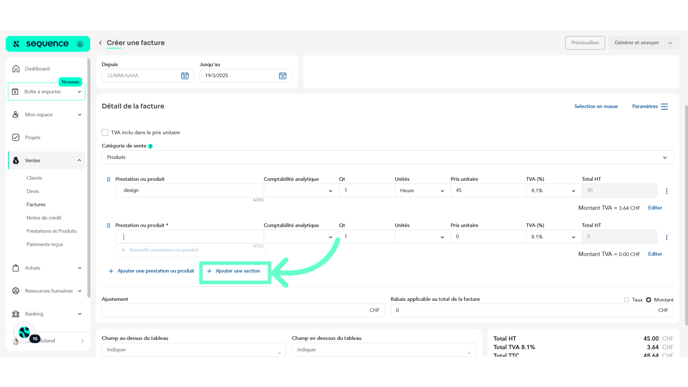
Task: Open Notes de crédit submenu item
Action: tap(44, 218)
